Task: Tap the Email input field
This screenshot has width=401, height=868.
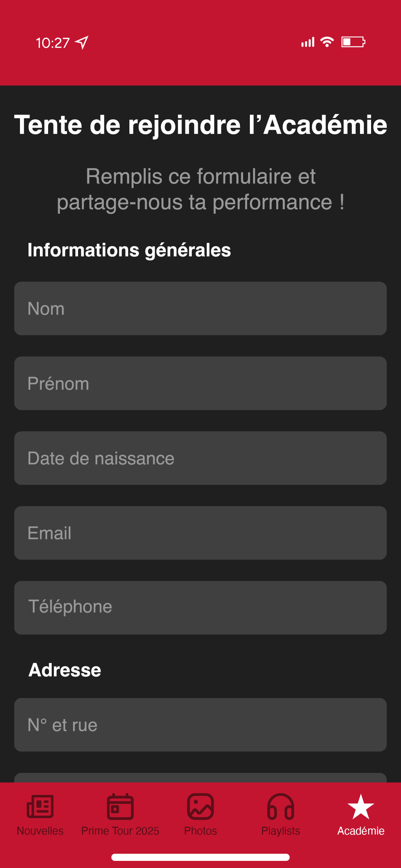Action: click(200, 533)
